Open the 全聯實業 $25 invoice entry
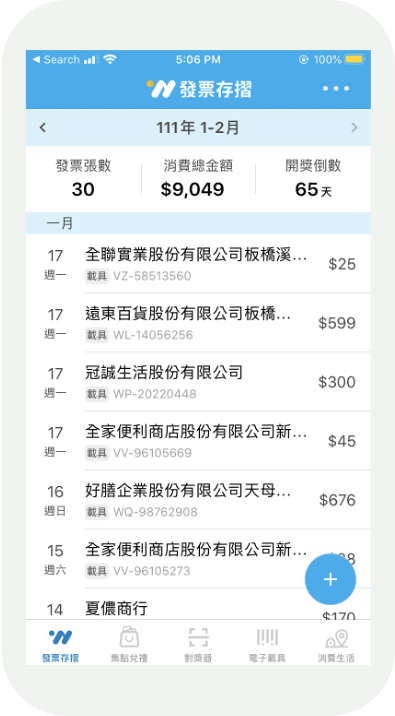The height and width of the screenshot is (716, 395). point(198,263)
